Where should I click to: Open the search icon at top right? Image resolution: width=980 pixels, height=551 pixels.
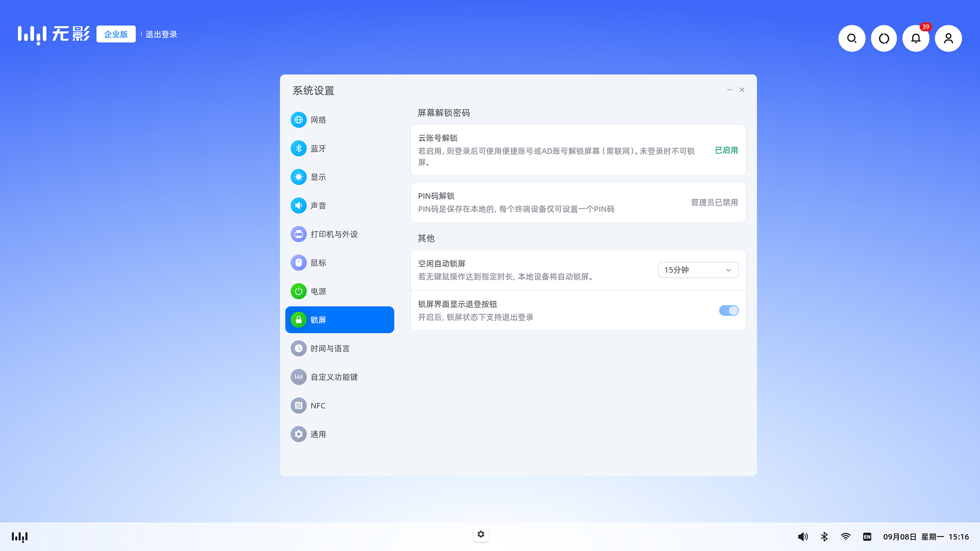(852, 38)
